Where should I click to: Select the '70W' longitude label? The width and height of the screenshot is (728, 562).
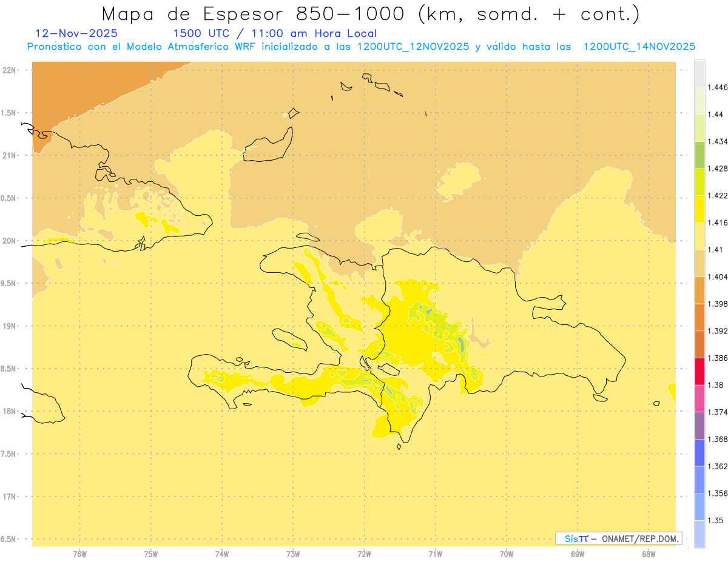point(507,554)
